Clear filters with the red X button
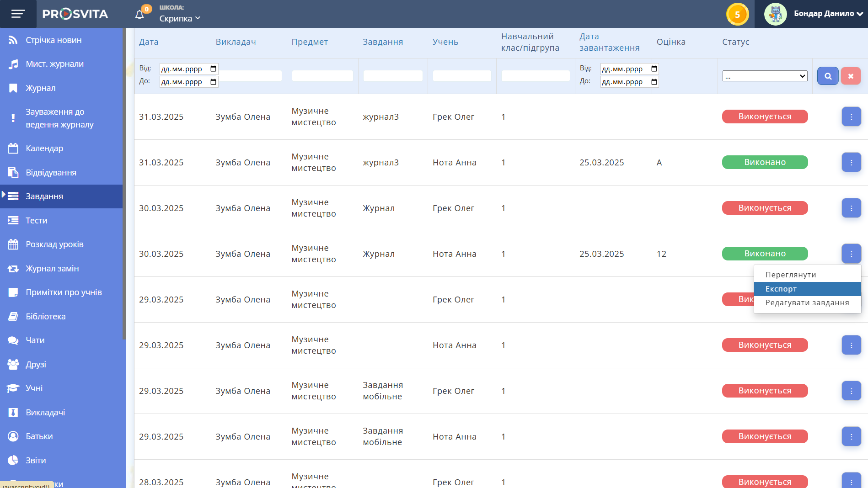 tap(851, 76)
